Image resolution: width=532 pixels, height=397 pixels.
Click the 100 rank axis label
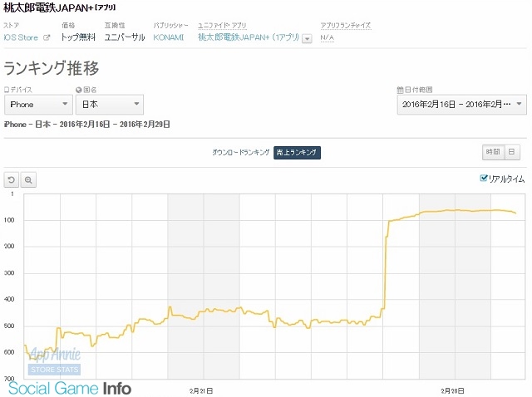[9, 220]
